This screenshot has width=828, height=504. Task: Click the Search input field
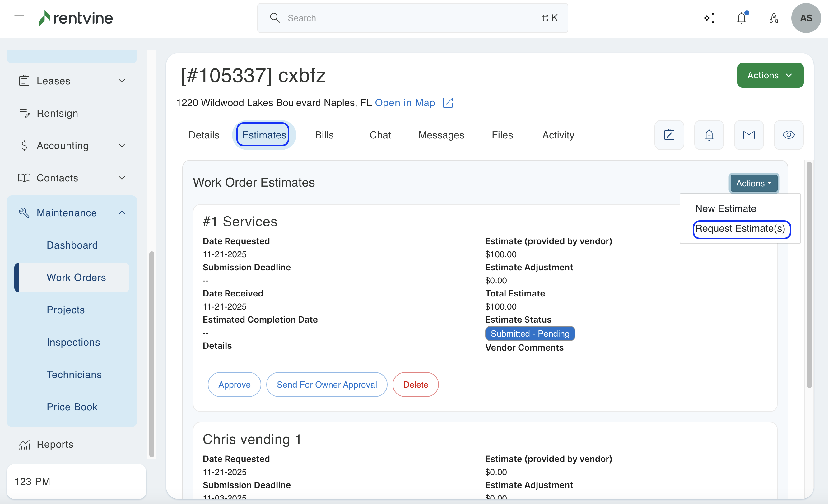pyautogui.click(x=412, y=18)
